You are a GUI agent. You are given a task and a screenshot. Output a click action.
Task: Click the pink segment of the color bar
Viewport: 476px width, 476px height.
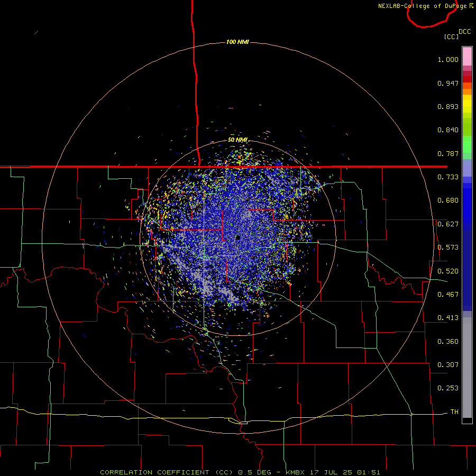point(467,57)
